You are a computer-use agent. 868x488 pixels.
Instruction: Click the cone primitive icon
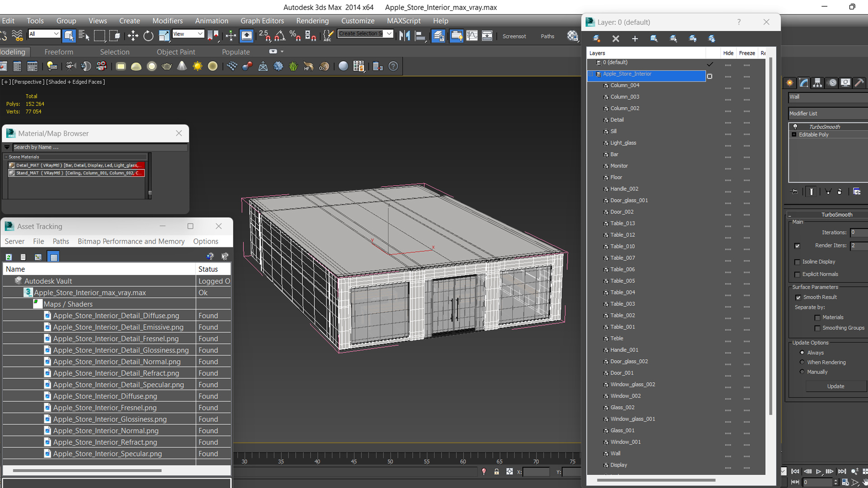pyautogui.click(x=182, y=66)
